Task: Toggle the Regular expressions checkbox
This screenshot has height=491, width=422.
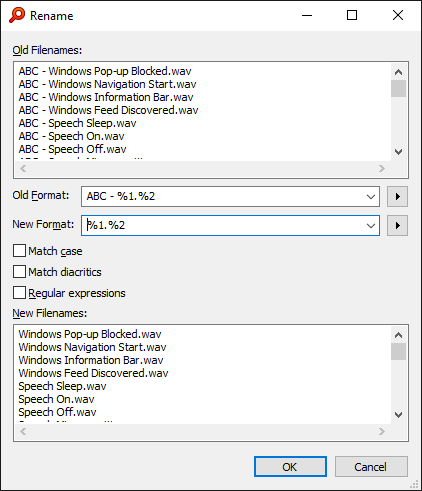Action: [19, 293]
